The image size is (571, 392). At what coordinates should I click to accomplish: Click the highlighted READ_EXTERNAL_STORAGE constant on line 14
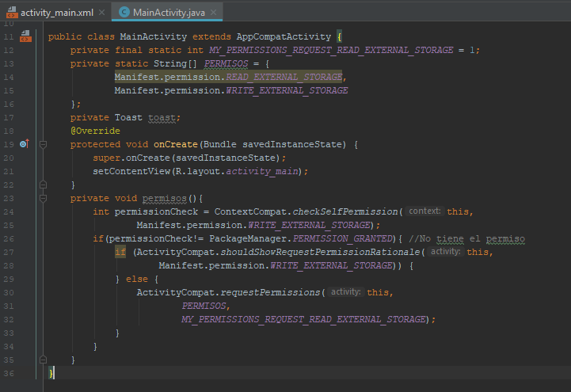pyautogui.click(x=284, y=77)
